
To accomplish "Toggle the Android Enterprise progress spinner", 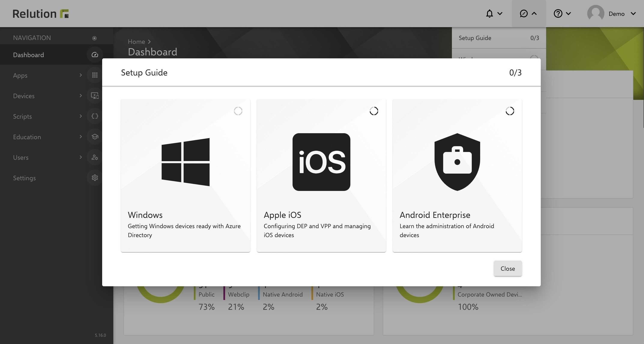I will coord(510,111).
